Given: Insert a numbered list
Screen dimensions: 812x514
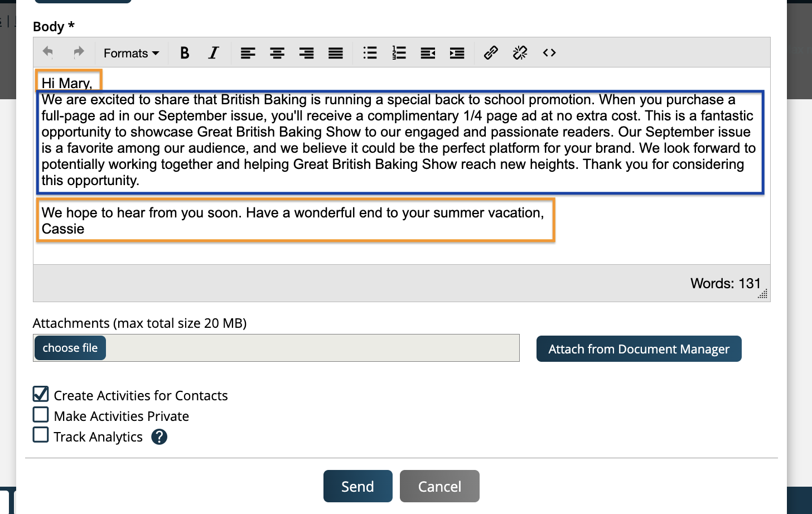Looking at the screenshot, I should [x=399, y=53].
